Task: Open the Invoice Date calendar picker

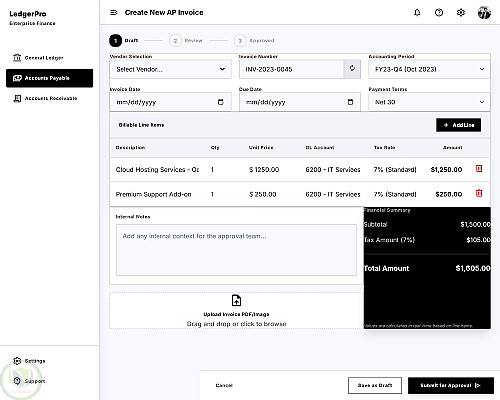Action: pyautogui.click(x=220, y=102)
